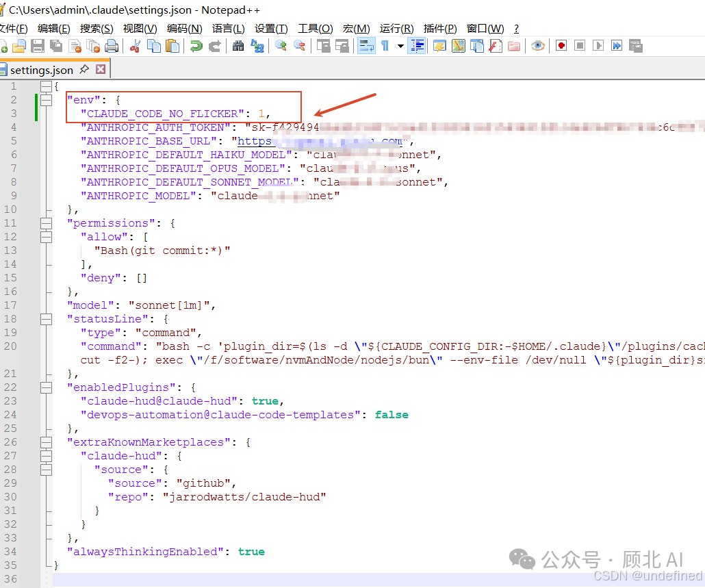This screenshot has height=588, width=705.
Task: Collapse root object fold marker on line 1
Action: [x=47, y=86]
